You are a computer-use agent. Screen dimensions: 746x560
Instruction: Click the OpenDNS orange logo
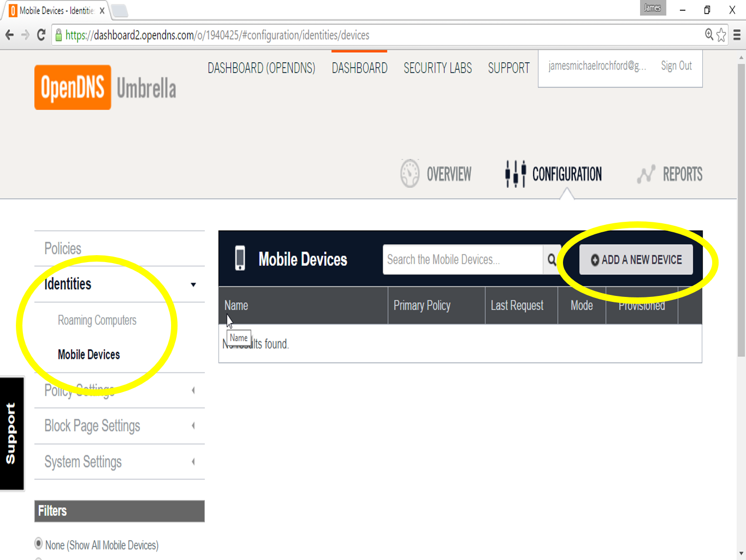coord(73,88)
